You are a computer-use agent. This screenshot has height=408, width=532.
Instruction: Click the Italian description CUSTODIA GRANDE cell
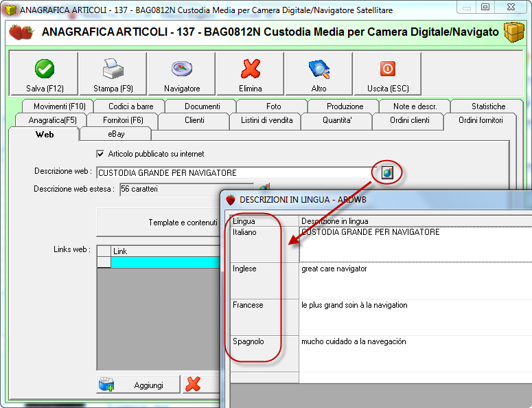tap(415, 245)
